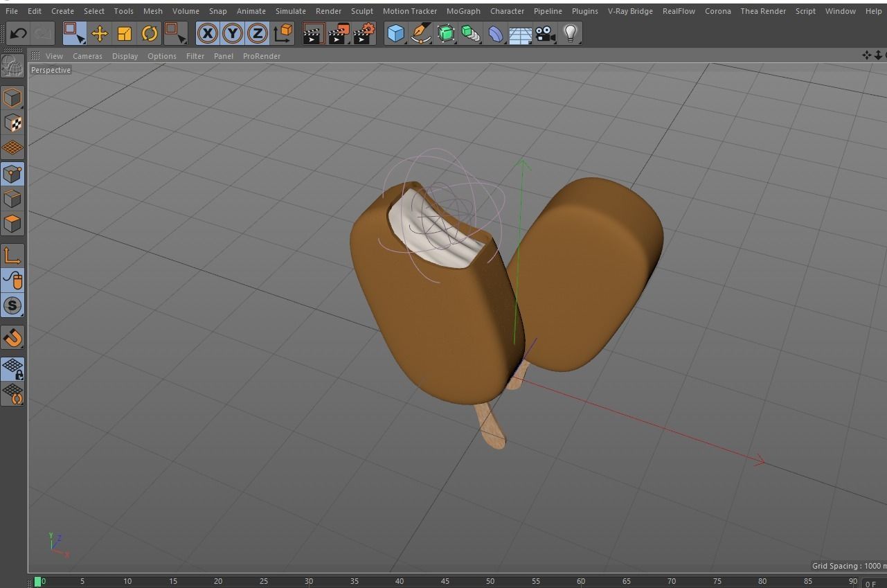The image size is (887, 588).
Task: Toggle Tweak mode mouse icon
Action: point(12,280)
